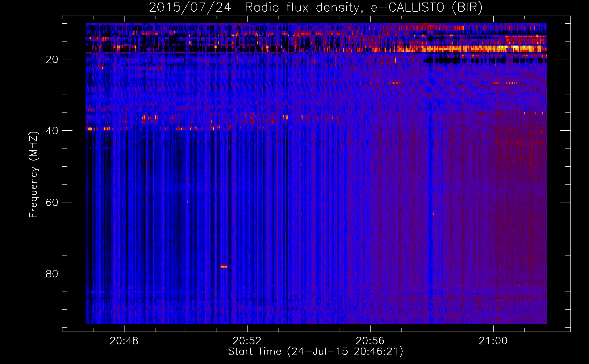The width and height of the screenshot is (589, 364).
Task: Click the "20:48" time tick label
Action: pyautogui.click(x=124, y=341)
